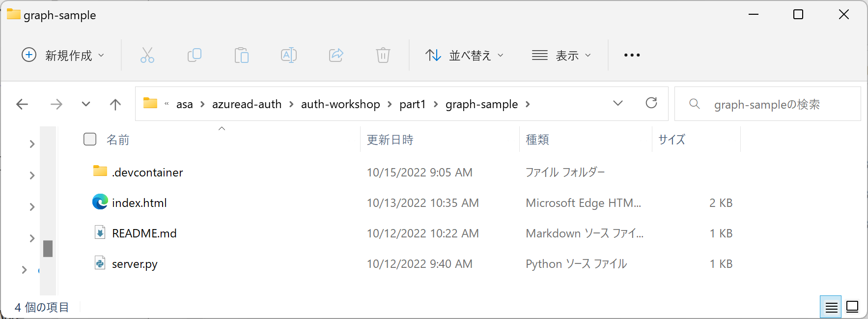Image resolution: width=868 pixels, height=319 pixels.
Task: Click the Delete trash icon
Action: pos(383,55)
